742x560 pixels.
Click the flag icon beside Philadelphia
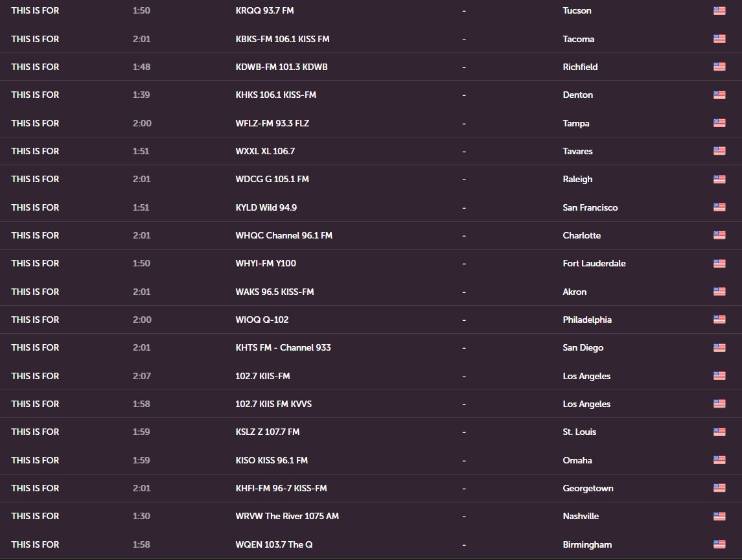coord(719,320)
